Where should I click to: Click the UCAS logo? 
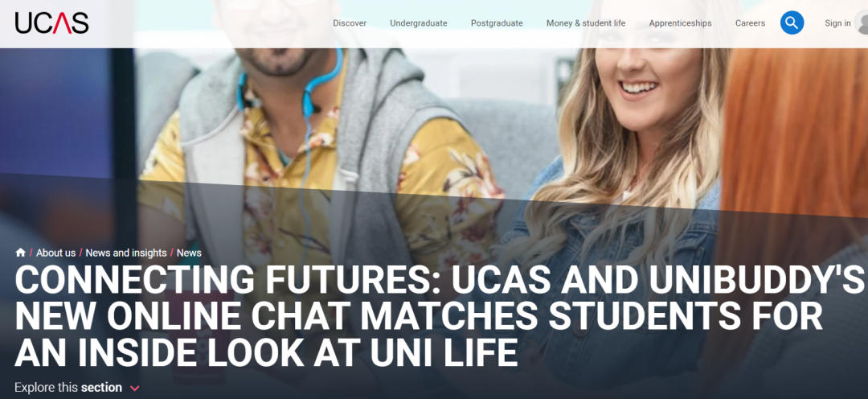click(51, 23)
